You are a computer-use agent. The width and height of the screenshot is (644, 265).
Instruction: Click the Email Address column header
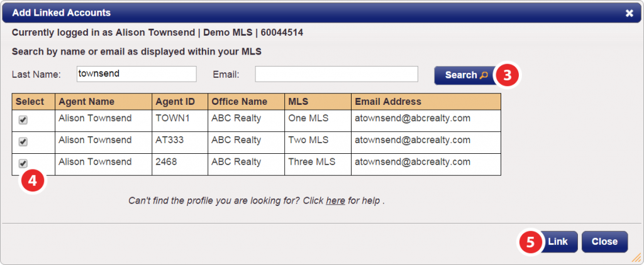pyautogui.click(x=426, y=101)
